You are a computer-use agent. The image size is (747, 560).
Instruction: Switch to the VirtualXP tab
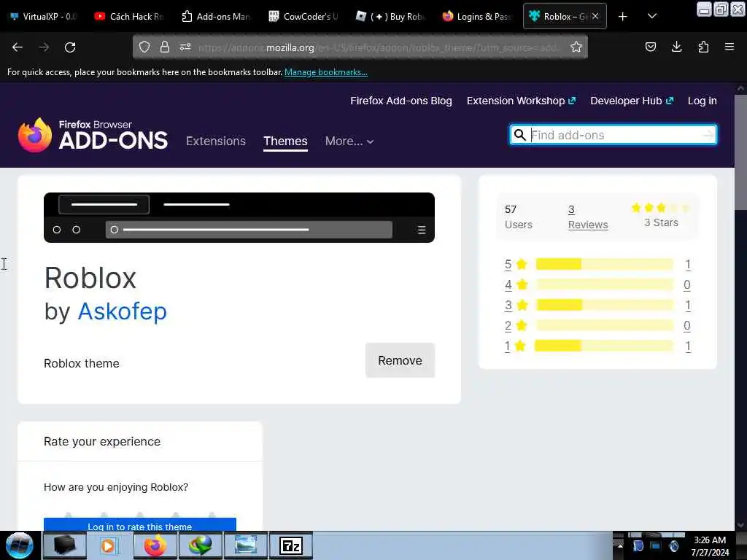click(43, 17)
